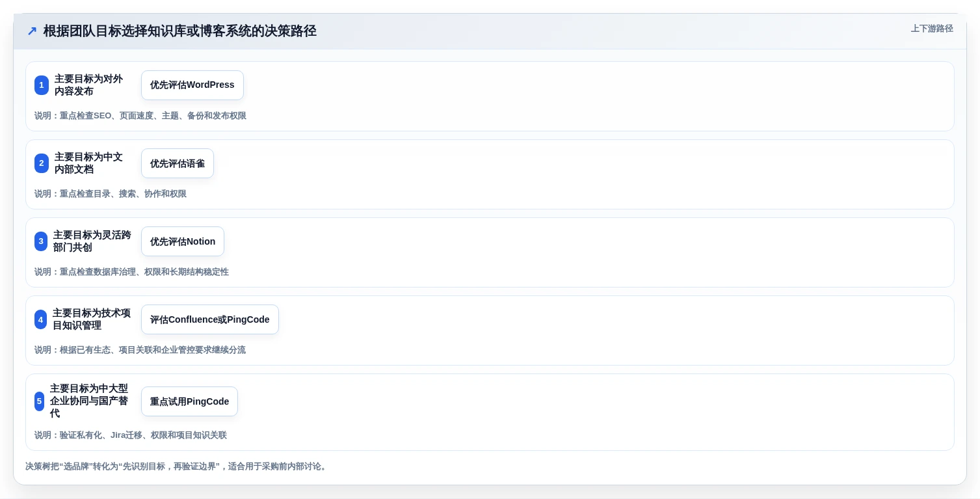
Task: Click the 上下游路径 label in the header
Action: [932, 29]
